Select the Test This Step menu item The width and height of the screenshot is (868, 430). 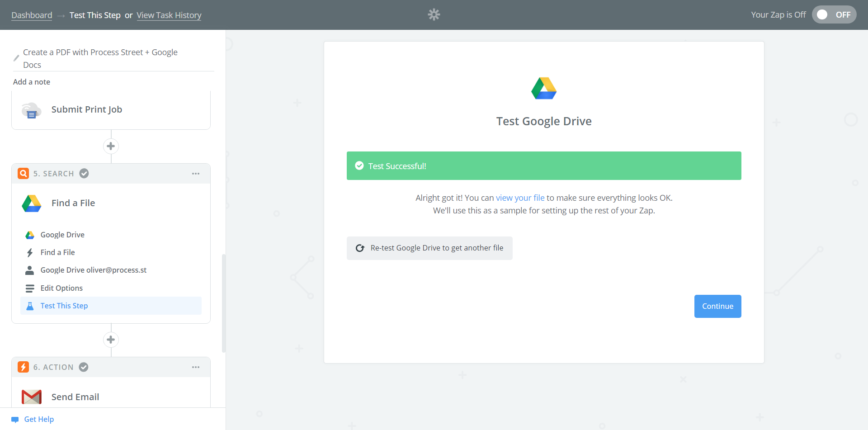click(111, 306)
